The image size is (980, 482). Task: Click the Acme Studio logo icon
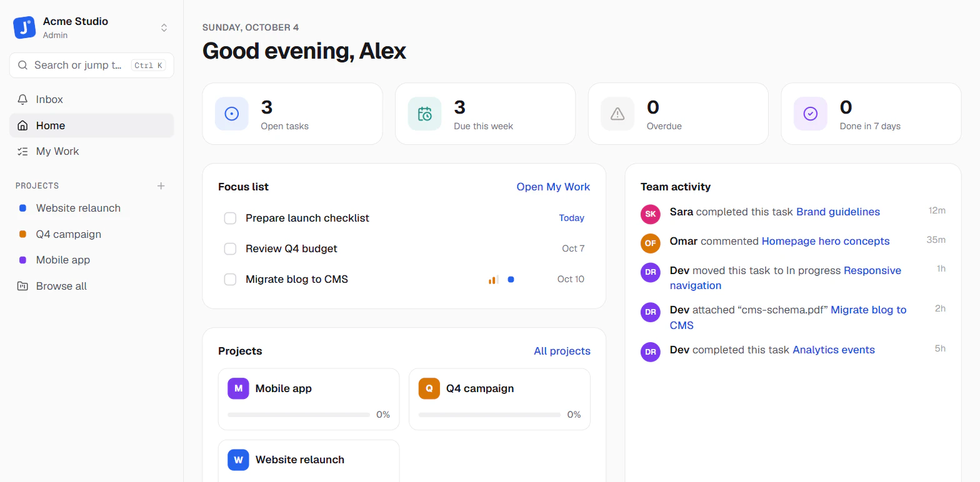24,27
